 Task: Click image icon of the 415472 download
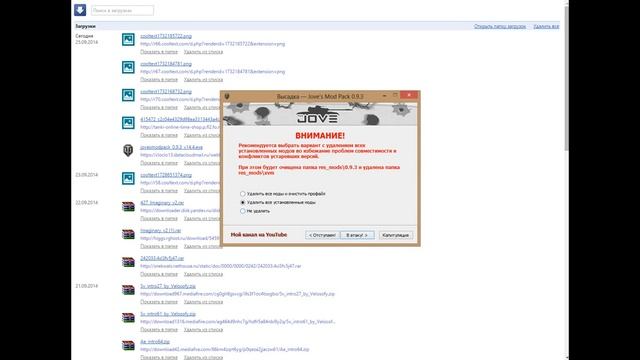(128, 122)
